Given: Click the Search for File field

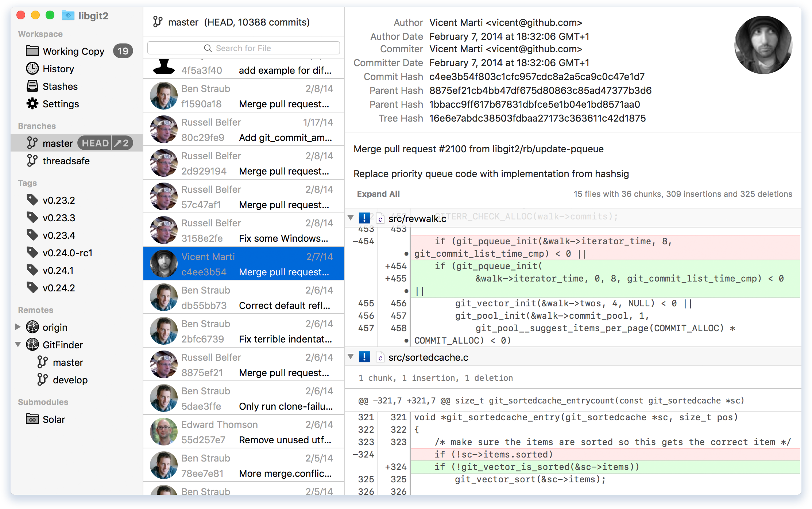Looking at the screenshot, I should tap(243, 48).
